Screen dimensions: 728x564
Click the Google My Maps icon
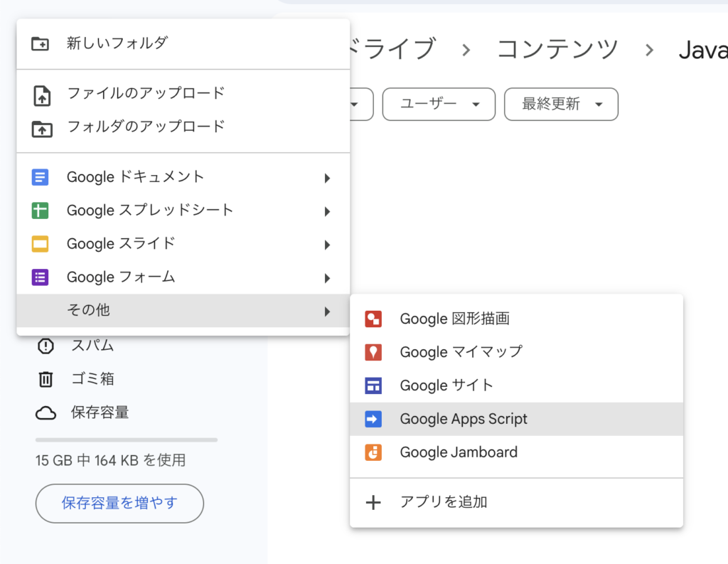click(373, 352)
